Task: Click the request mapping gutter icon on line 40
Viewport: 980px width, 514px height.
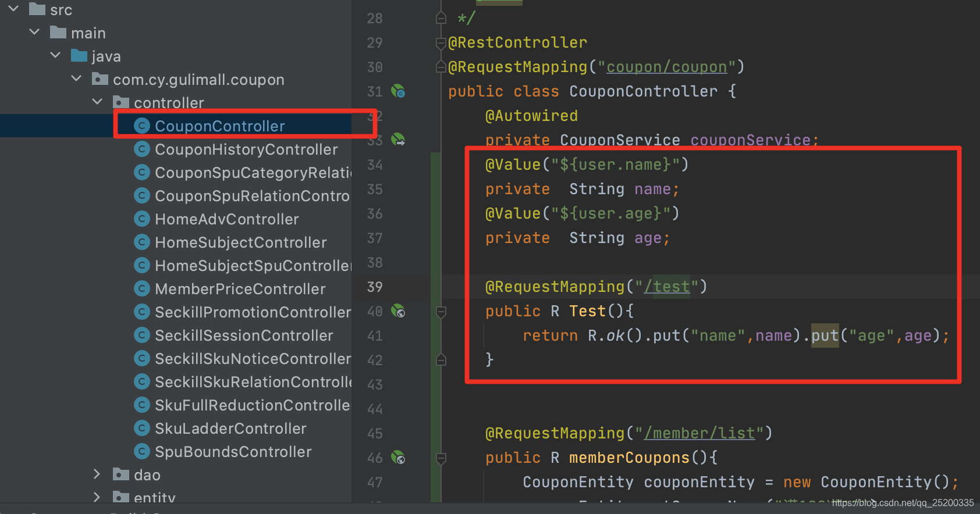Action: pyautogui.click(x=398, y=311)
